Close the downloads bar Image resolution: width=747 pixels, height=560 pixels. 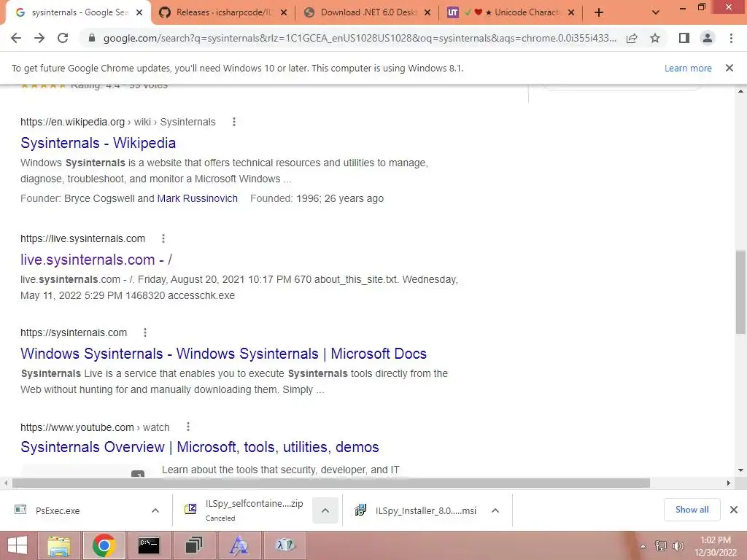pos(734,510)
